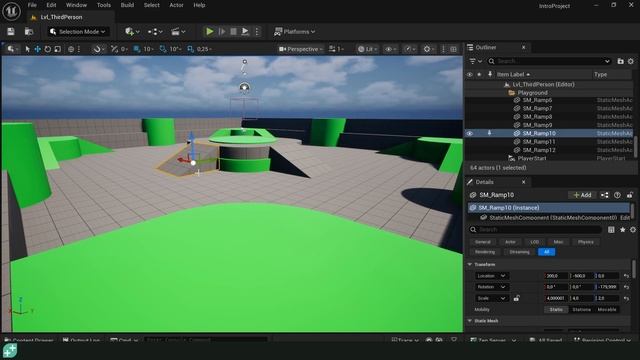Activate the Translate (move) tool

[x=38, y=49]
